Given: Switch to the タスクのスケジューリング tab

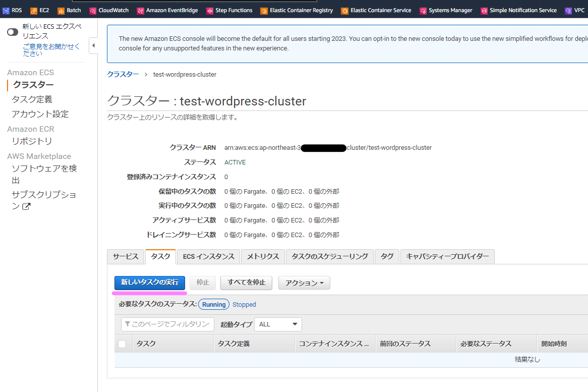Looking at the screenshot, I should 330,257.
